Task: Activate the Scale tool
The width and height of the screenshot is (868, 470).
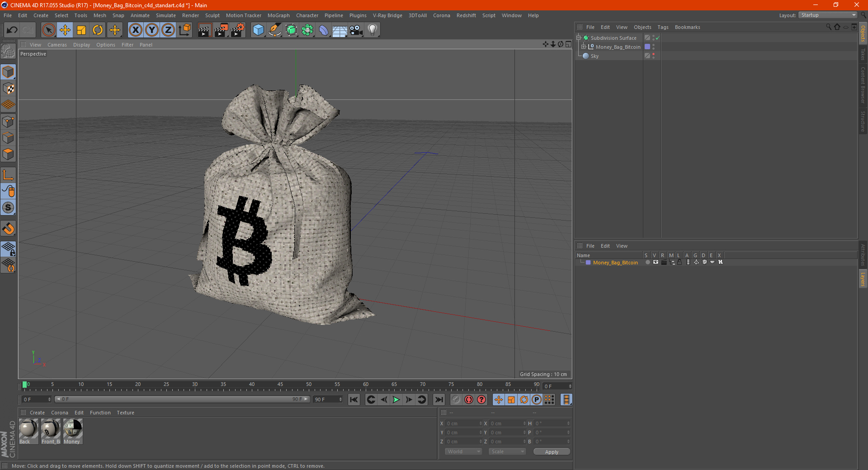Action: [x=81, y=30]
